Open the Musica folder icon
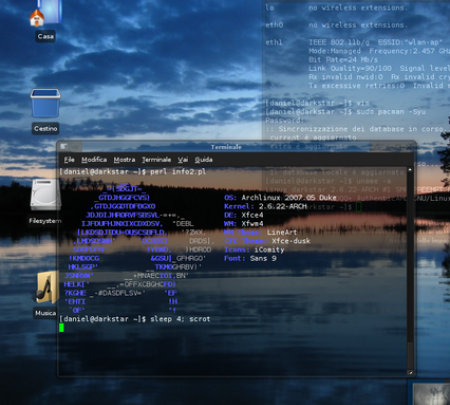Image resolution: width=450 pixels, height=405 pixels. 47,288
